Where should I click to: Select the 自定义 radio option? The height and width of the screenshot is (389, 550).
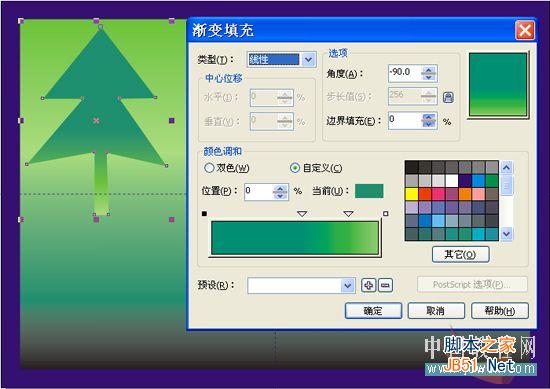coord(295,168)
